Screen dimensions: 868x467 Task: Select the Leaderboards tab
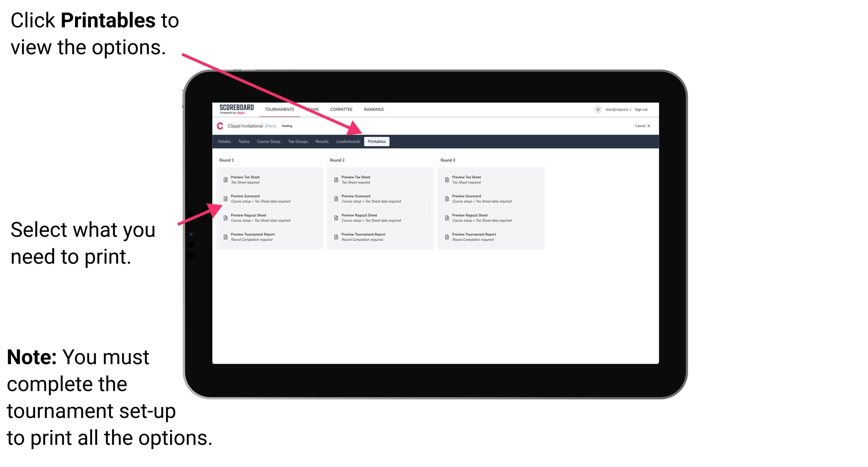pyautogui.click(x=348, y=142)
